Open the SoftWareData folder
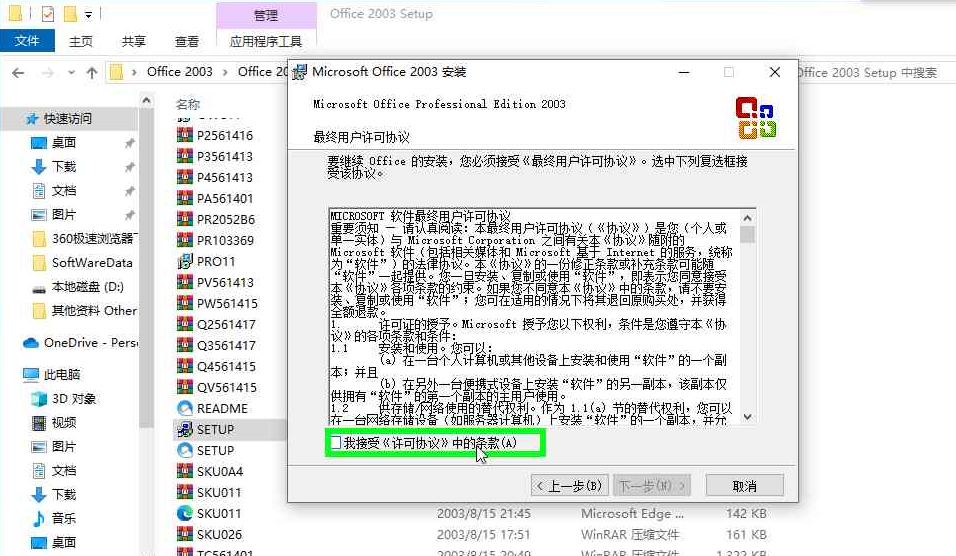This screenshot has height=556, width=956. tap(92, 263)
